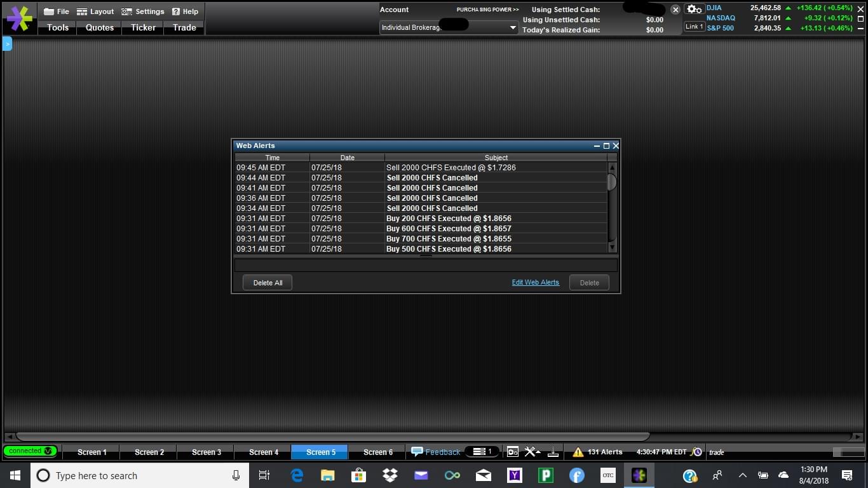Switch to Screen 1 tab
This screenshot has height=488, width=868.
coord(92,452)
